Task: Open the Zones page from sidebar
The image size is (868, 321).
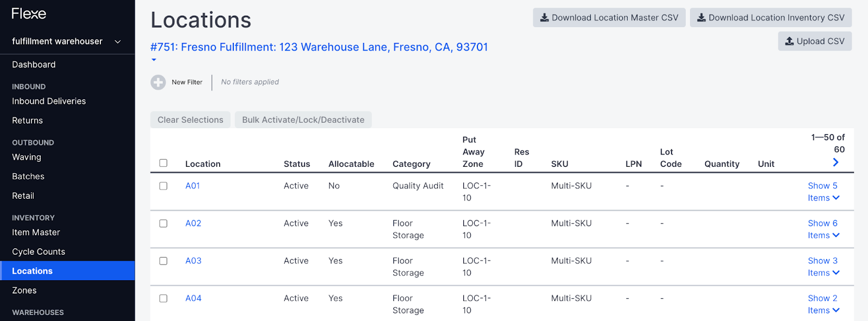Action: (24, 291)
